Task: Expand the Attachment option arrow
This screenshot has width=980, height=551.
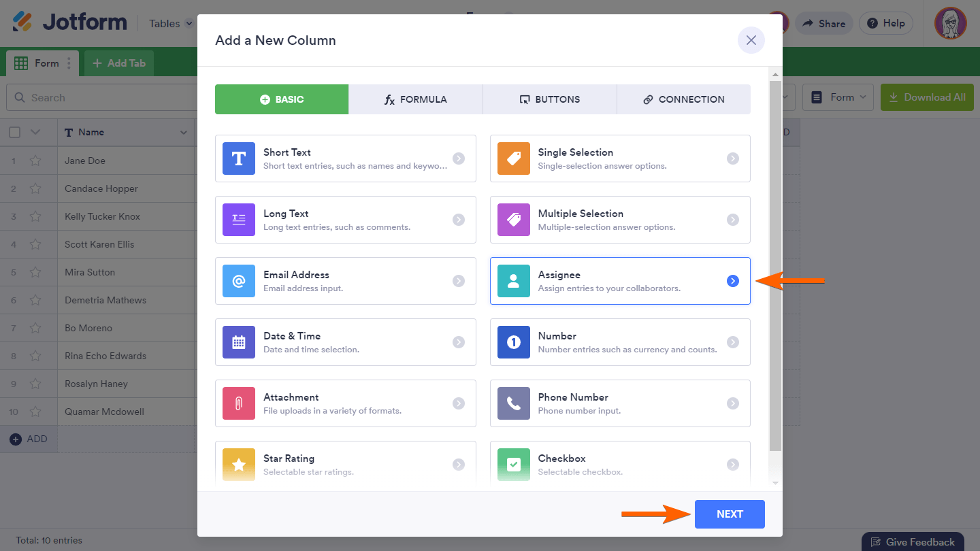Action: tap(459, 403)
